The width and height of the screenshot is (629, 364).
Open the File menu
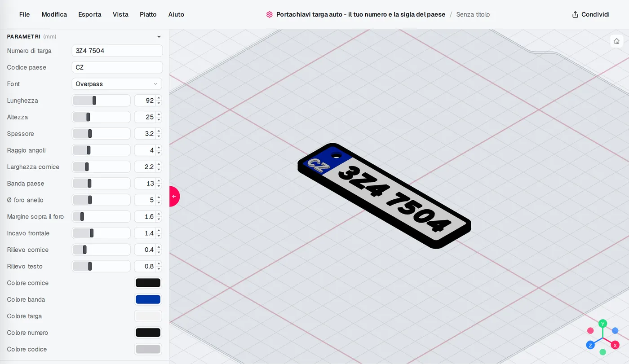pos(25,14)
